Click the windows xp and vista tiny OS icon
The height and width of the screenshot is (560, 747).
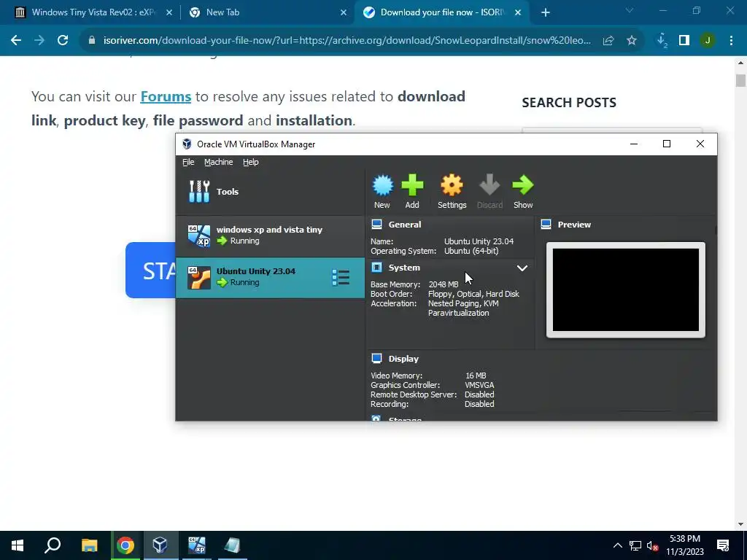(198, 236)
